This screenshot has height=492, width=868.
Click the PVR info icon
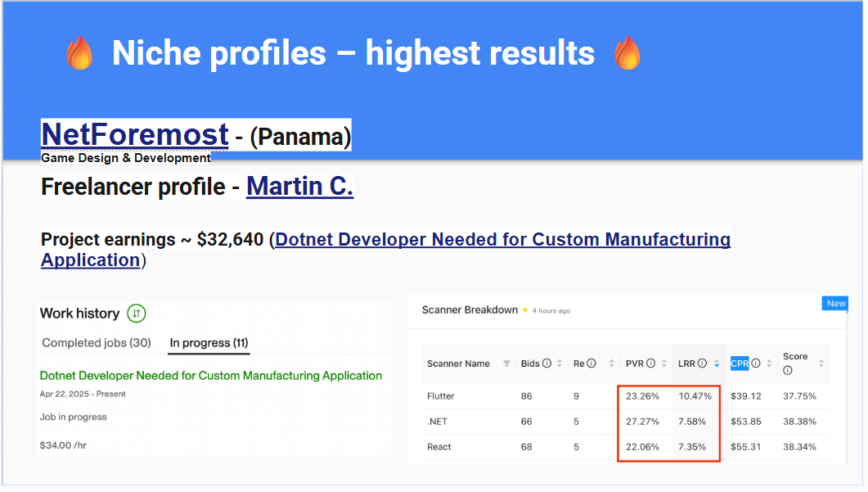651,363
